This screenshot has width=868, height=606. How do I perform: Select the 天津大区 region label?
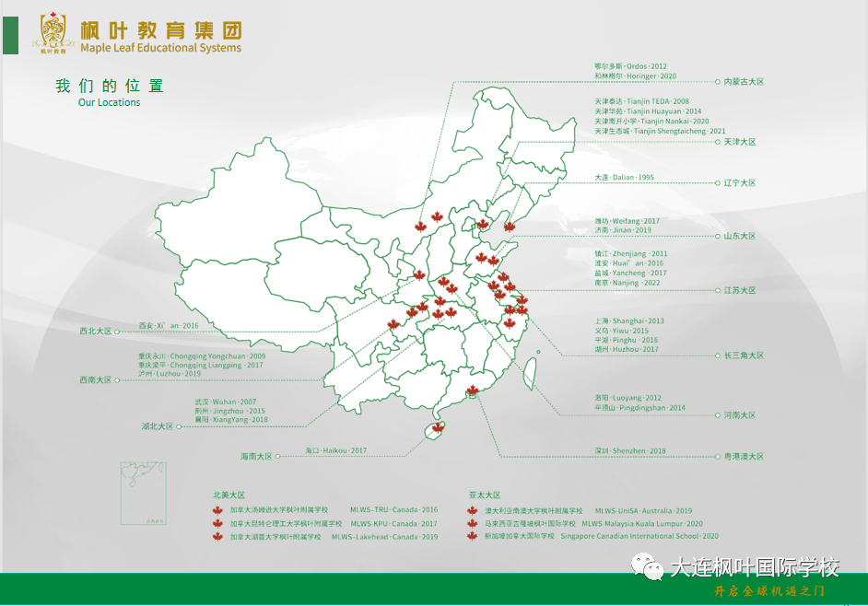pyautogui.click(x=739, y=142)
